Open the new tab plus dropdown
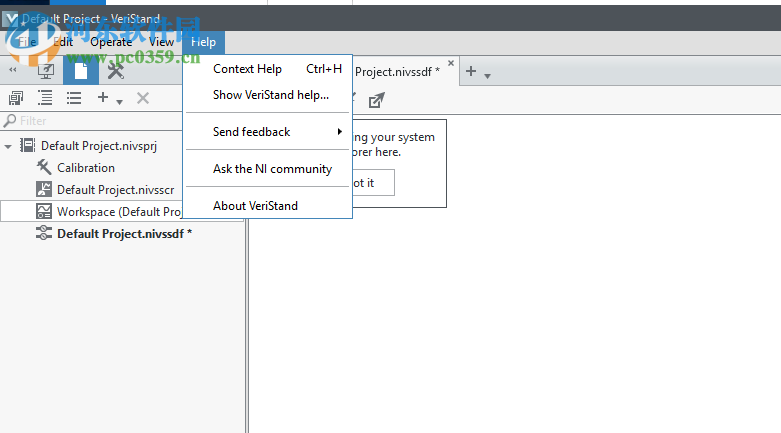The width and height of the screenshot is (781, 433). (477, 72)
